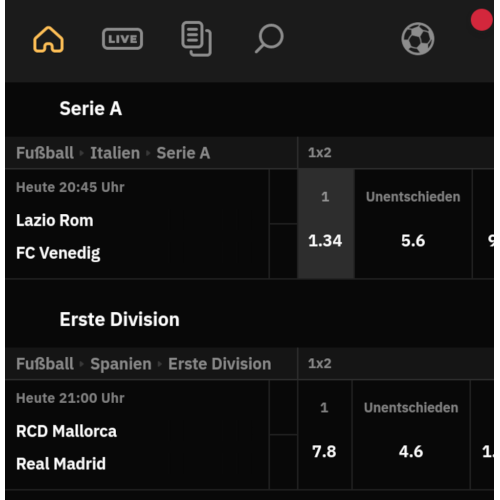Screen dimensions: 500x500
Task: Click 1x2 market label for Serie A
Action: (x=320, y=153)
